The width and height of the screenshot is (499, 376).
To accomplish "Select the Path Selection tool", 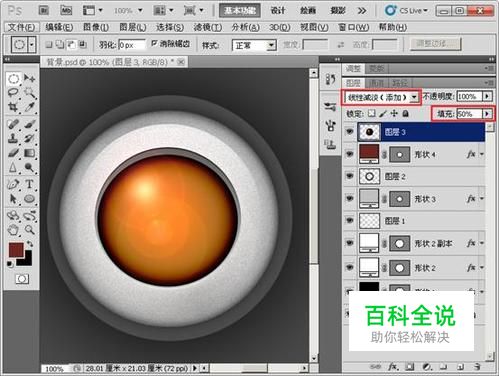I will (13, 199).
